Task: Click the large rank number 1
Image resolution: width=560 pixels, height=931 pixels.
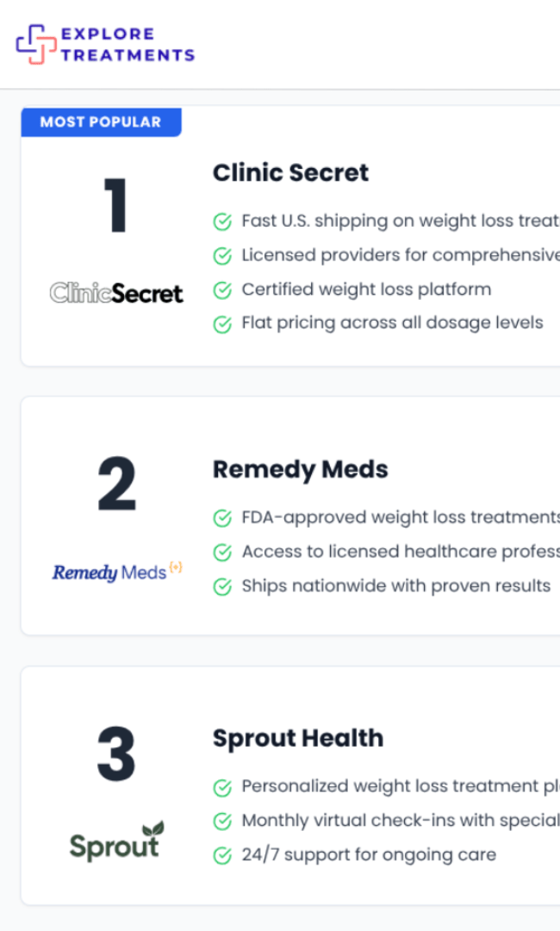Action: pyautogui.click(x=116, y=207)
